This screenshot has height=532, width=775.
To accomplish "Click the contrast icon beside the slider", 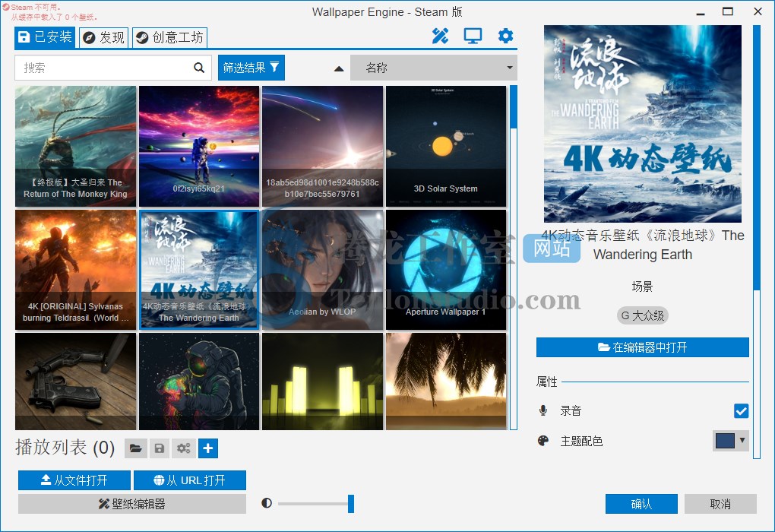I will click(x=267, y=503).
